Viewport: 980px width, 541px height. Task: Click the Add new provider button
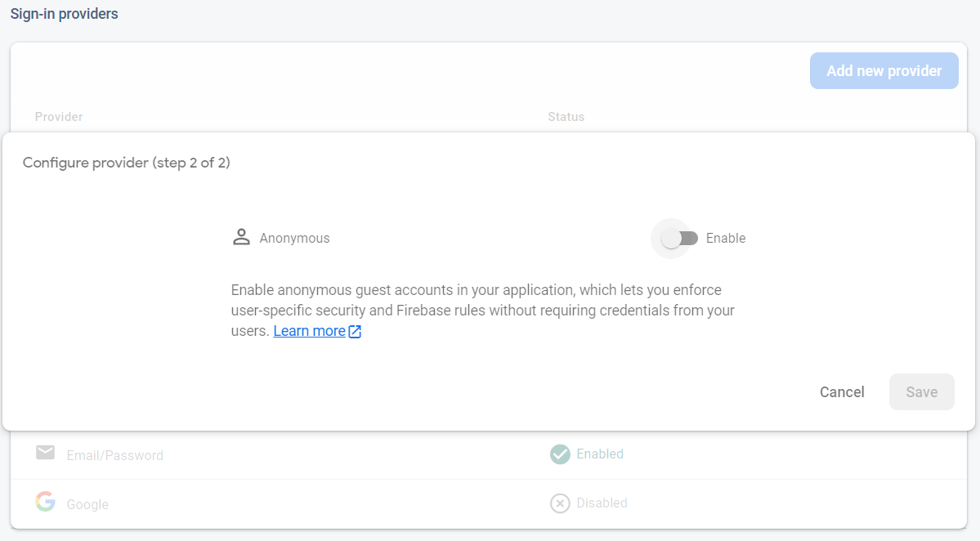[884, 71]
